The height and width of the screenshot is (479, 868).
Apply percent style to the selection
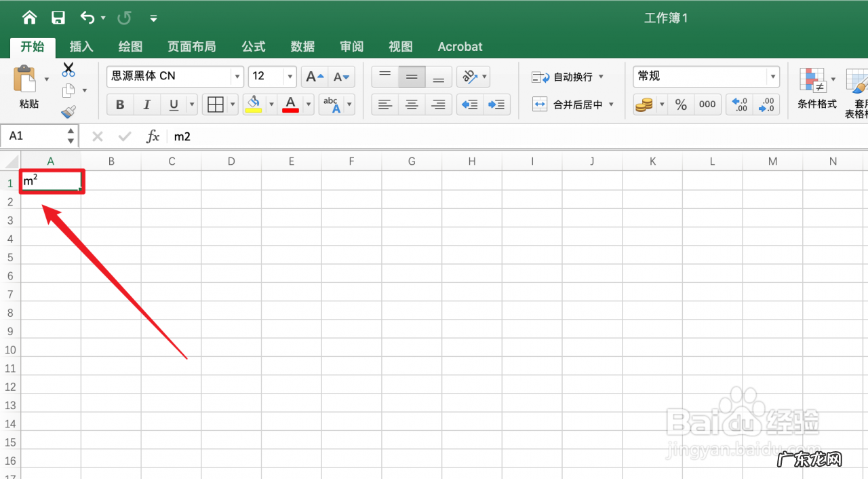681,104
